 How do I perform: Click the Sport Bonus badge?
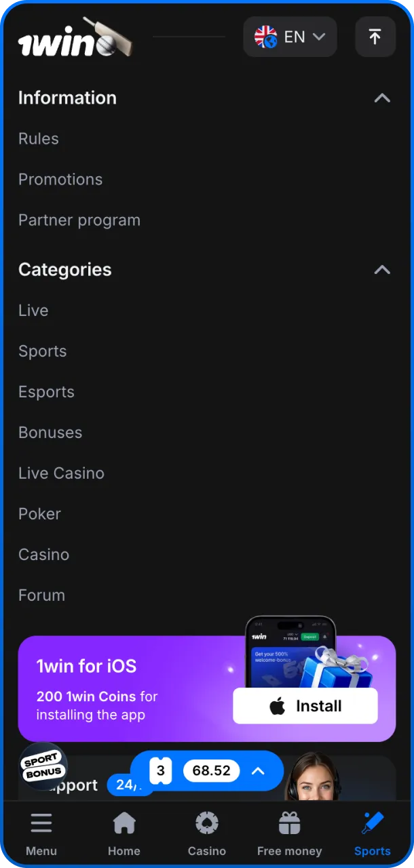coord(43,767)
